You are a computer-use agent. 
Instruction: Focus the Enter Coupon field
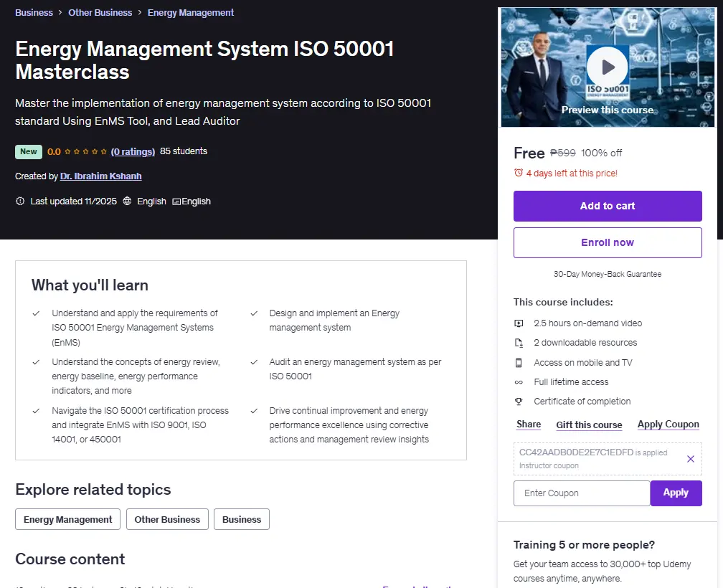coord(582,493)
